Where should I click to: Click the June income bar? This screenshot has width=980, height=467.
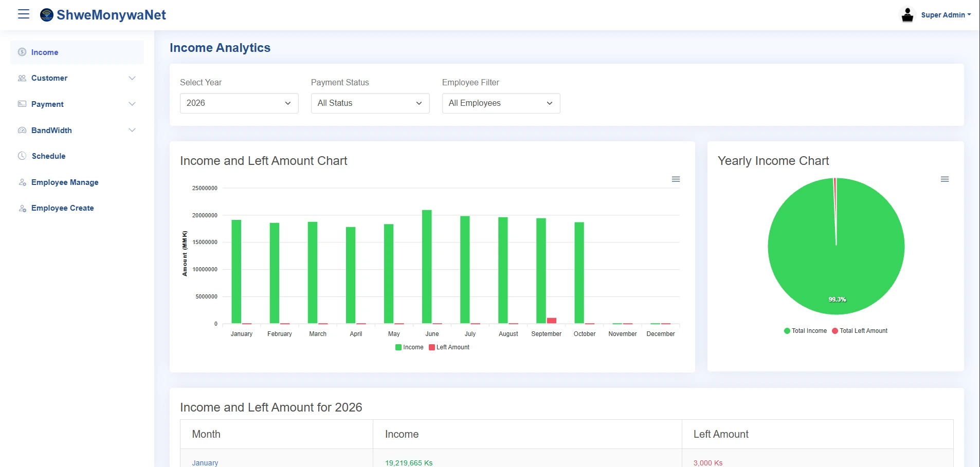click(x=427, y=267)
